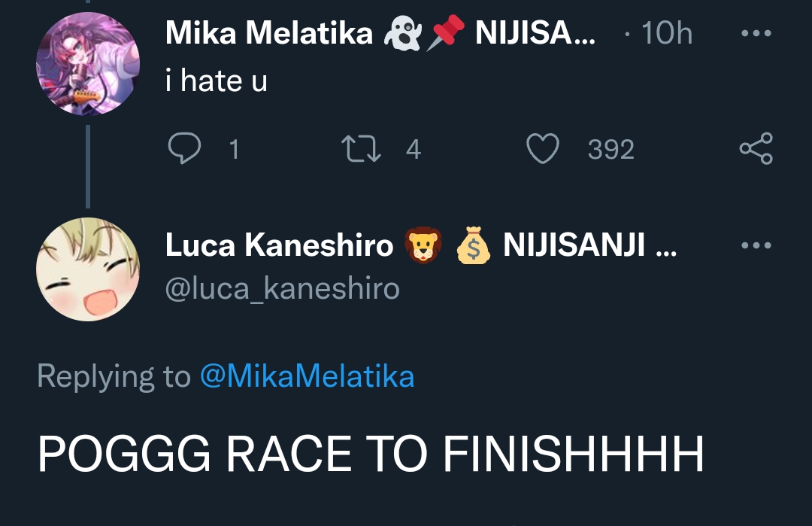The width and height of the screenshot is (812, 526).
Task: Open the @luca_kaneshiro handle
Action: (282, 288)
